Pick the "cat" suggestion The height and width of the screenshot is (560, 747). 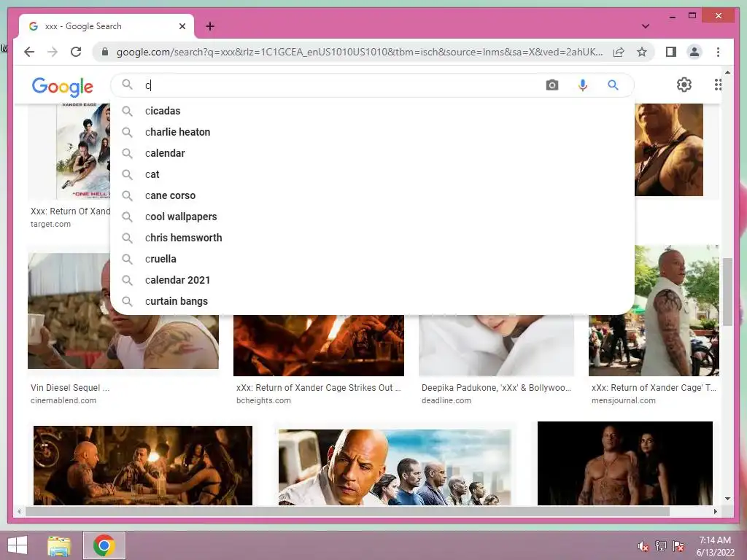pyautogui.click(x=371, y=174)
